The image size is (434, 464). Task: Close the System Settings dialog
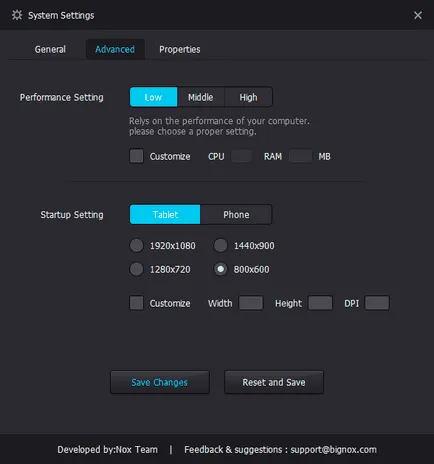[418, 15]
